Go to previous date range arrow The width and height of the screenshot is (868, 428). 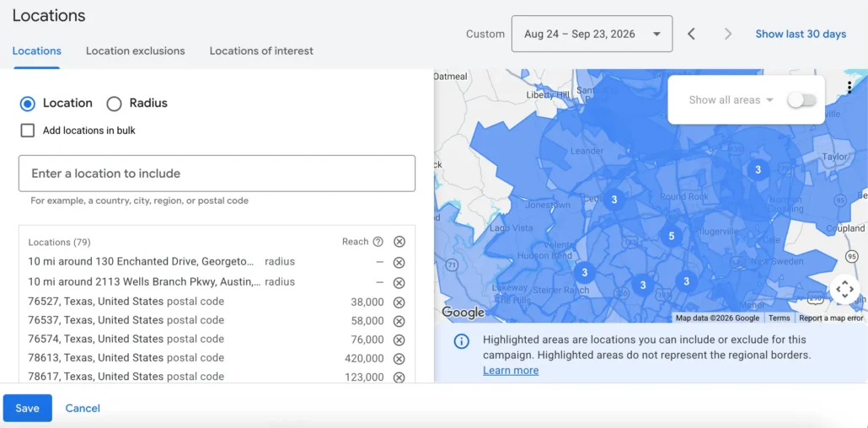point(691,34)
